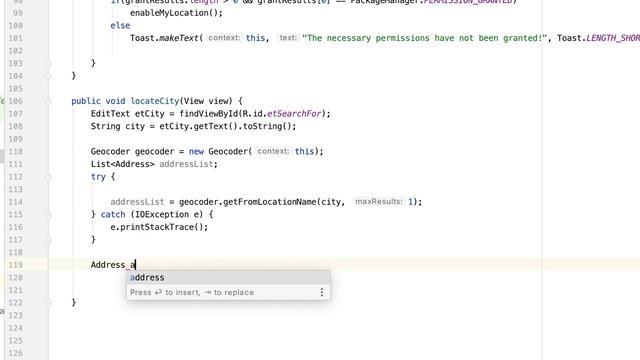640x360 pixels.
Task: Click the locateCity method name
Action: [x=155, y=101]
